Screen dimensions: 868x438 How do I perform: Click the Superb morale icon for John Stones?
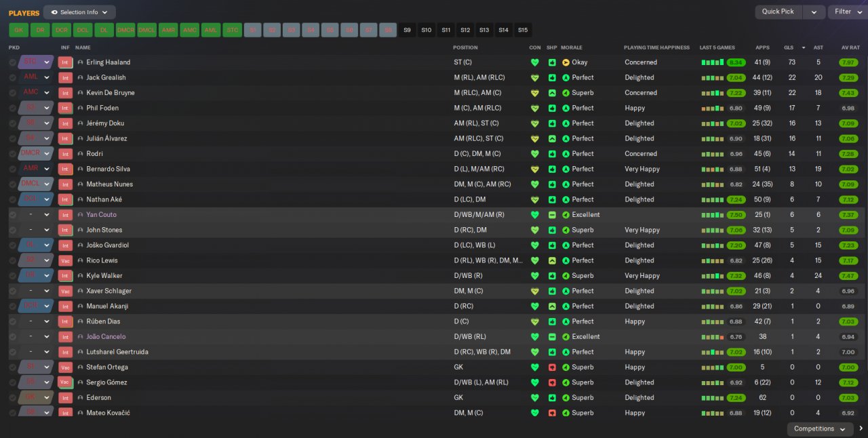(566, 230)
